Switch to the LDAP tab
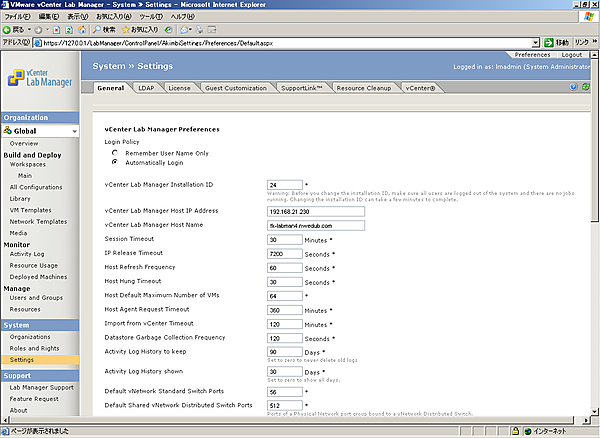Screen dimensions: 600x438 point(146,88)
